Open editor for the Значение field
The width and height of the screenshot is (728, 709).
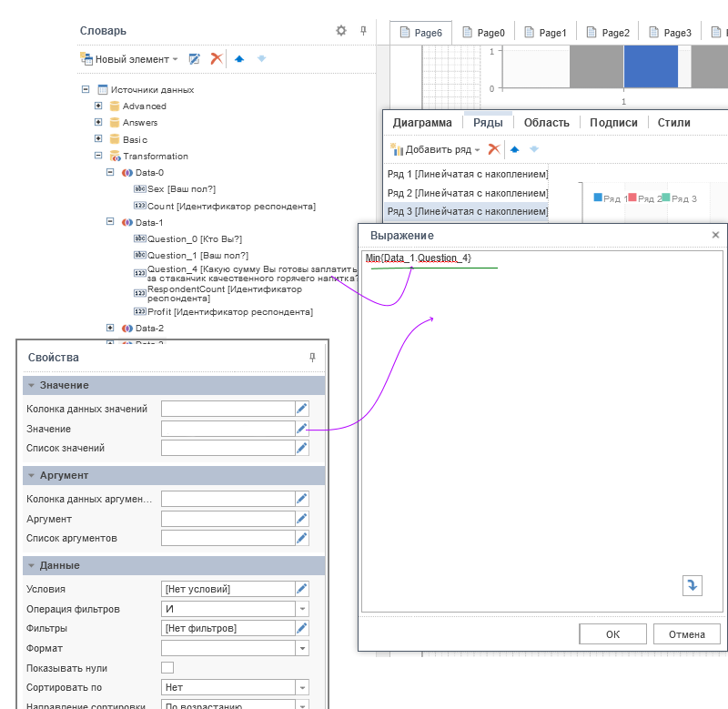coord(302,429)
